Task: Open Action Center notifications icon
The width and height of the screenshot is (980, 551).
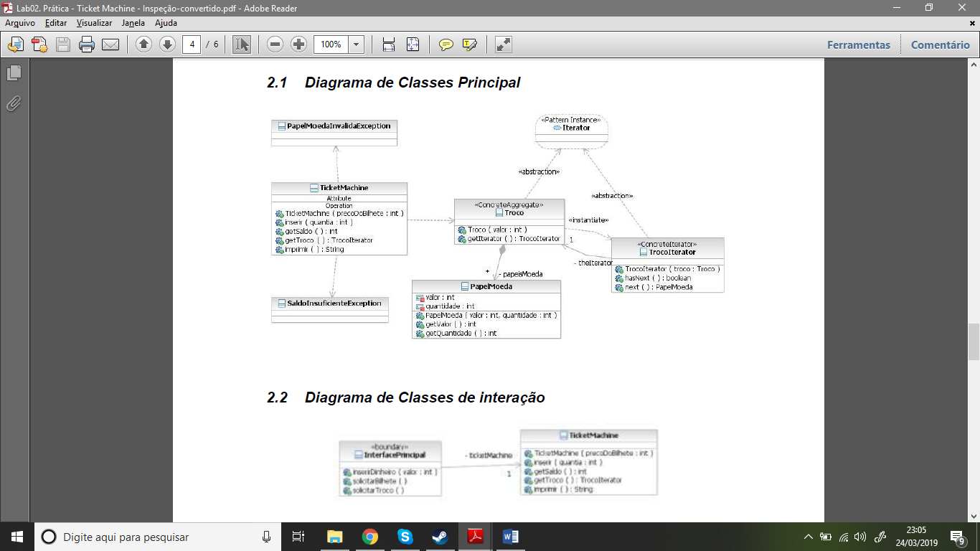Action: coord(958,537)
